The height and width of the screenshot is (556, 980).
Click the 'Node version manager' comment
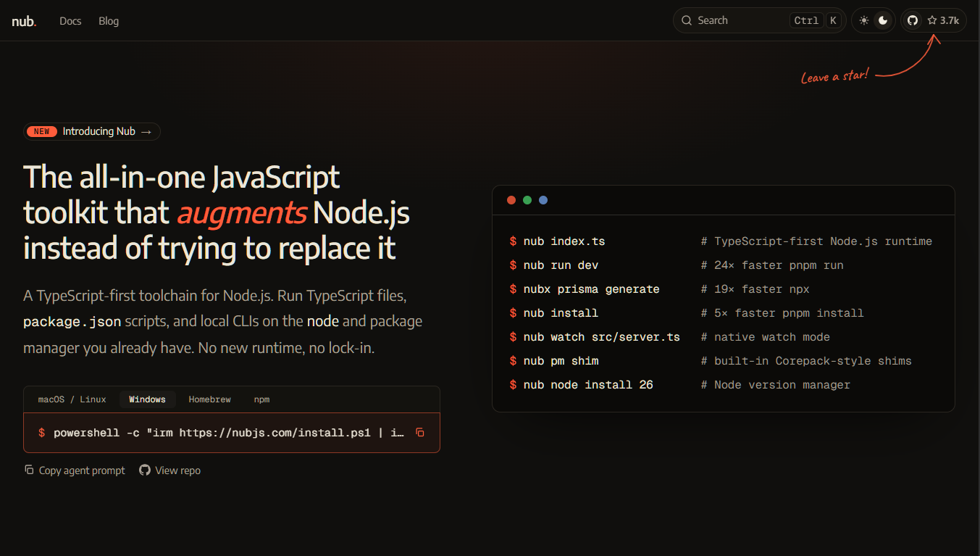[776, 385]
